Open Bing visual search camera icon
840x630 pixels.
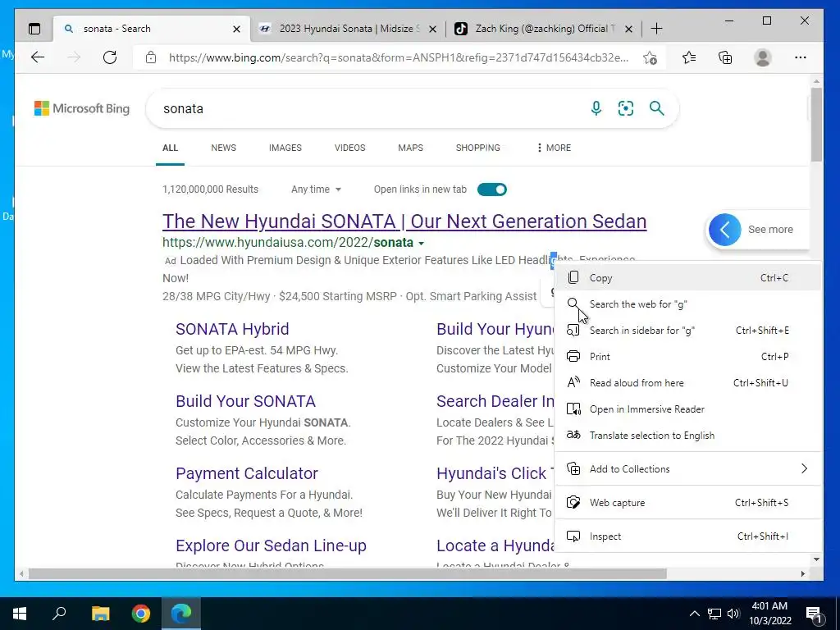tap(626, 108)
